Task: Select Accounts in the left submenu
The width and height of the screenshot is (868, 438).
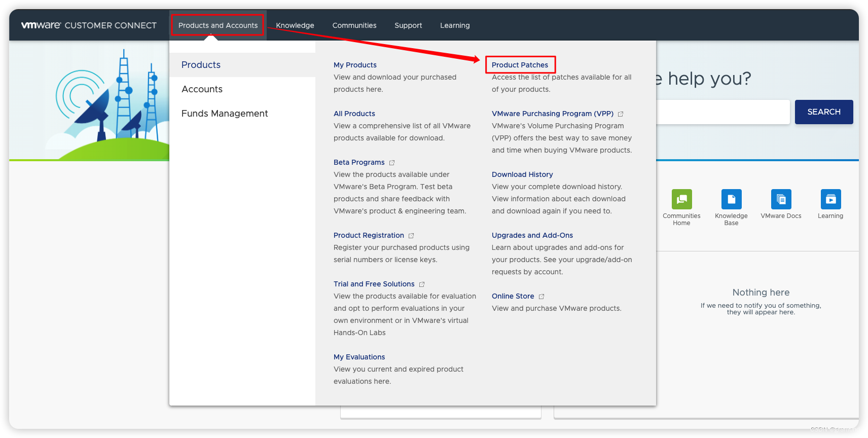Action: (x=242, y=89)
